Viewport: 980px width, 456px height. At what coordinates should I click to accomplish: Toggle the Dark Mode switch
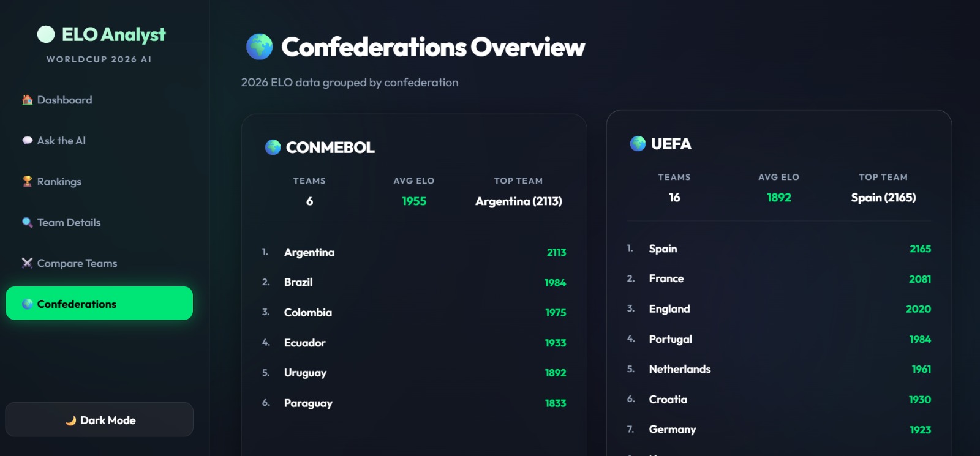pyautogui.click(x=99, y=419)
